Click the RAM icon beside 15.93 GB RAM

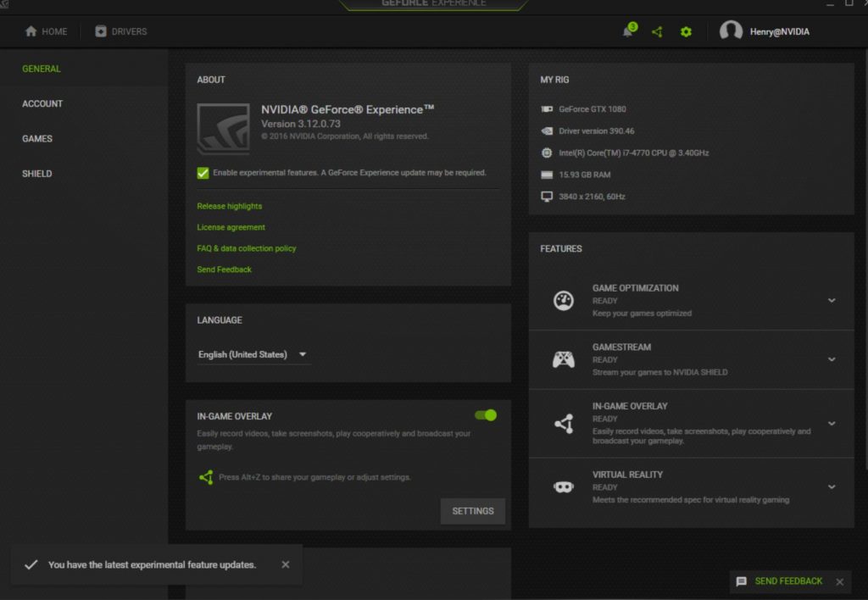(547, 175)
